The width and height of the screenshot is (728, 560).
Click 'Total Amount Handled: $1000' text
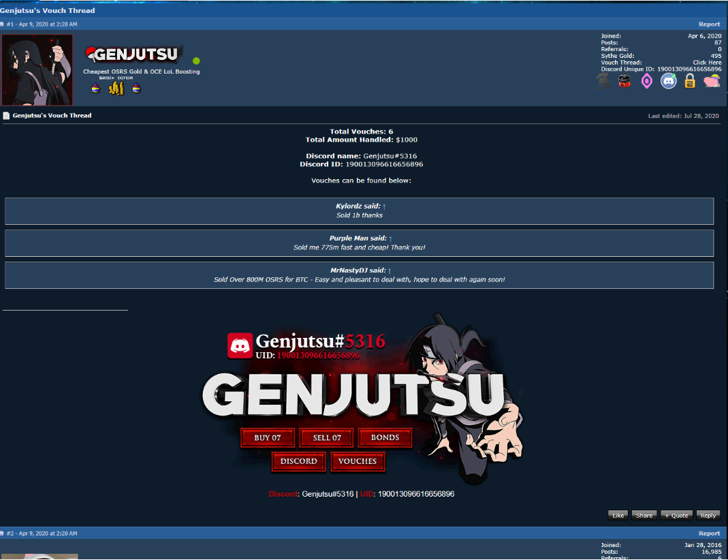click(361, 140)
